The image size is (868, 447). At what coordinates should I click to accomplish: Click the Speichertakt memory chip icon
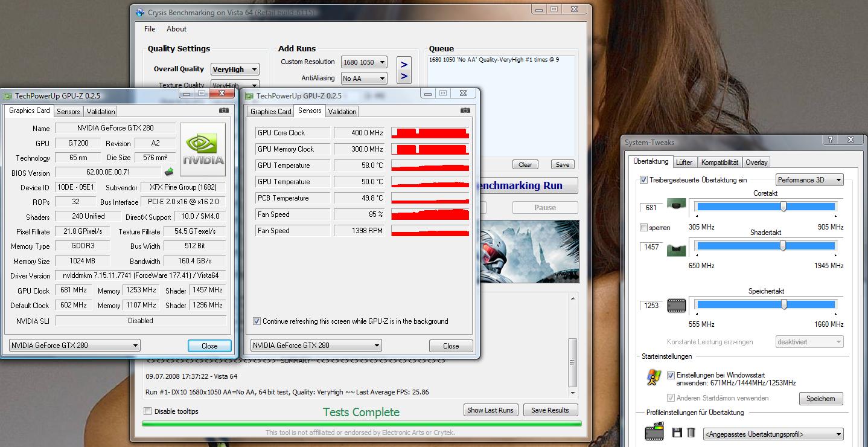(x=677, y=305)
